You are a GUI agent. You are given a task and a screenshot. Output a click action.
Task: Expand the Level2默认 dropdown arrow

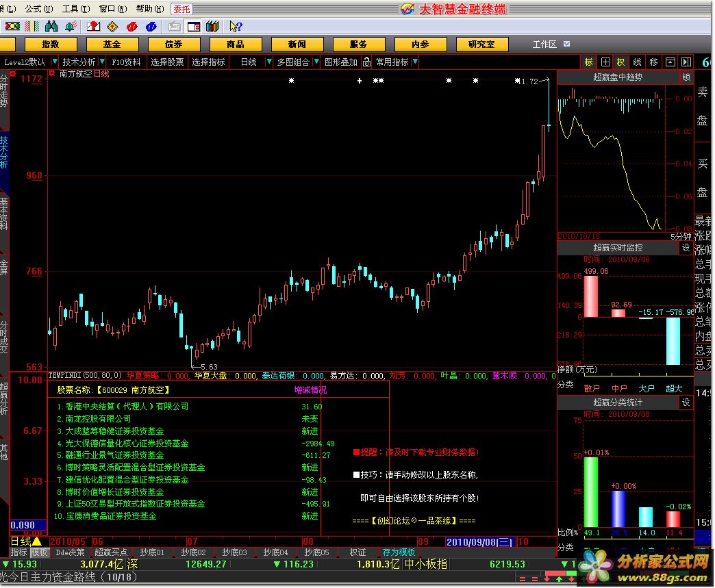pos(55,62)
